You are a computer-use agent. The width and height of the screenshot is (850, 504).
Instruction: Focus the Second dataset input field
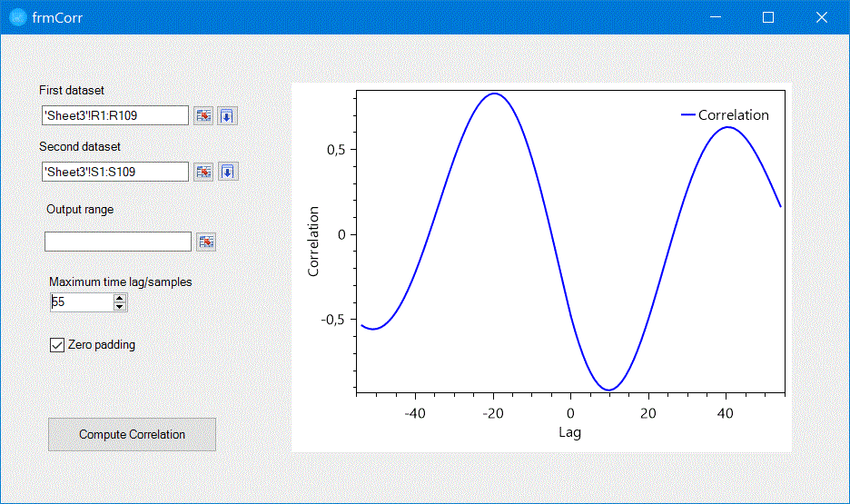(115, 172)
